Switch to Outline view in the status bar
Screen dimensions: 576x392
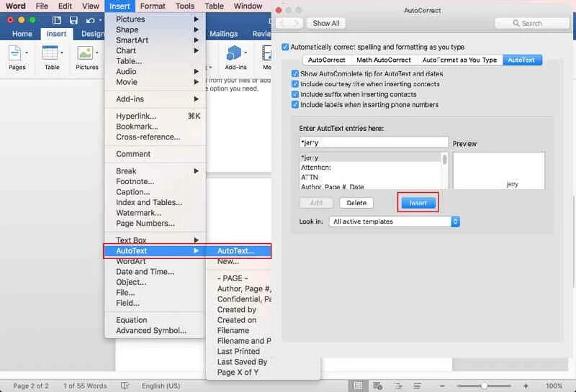point(398,386)
